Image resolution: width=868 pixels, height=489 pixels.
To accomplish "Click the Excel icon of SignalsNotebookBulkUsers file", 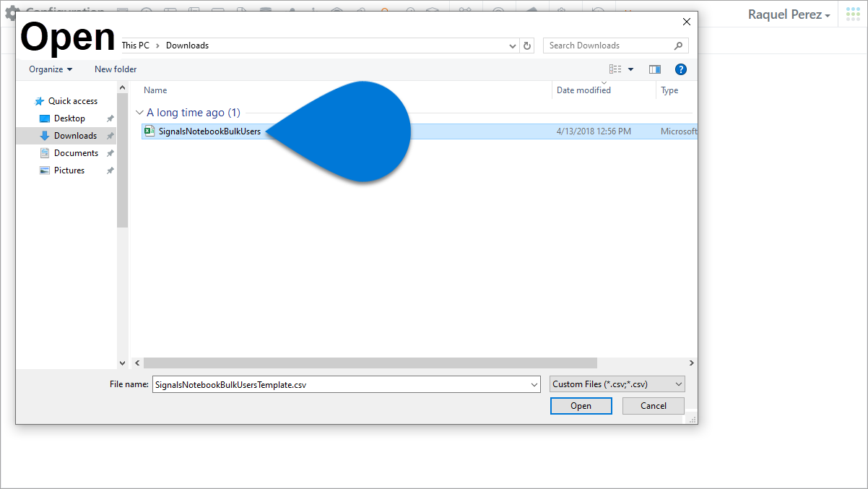I will pyautogui.click(x=149, y=131).
